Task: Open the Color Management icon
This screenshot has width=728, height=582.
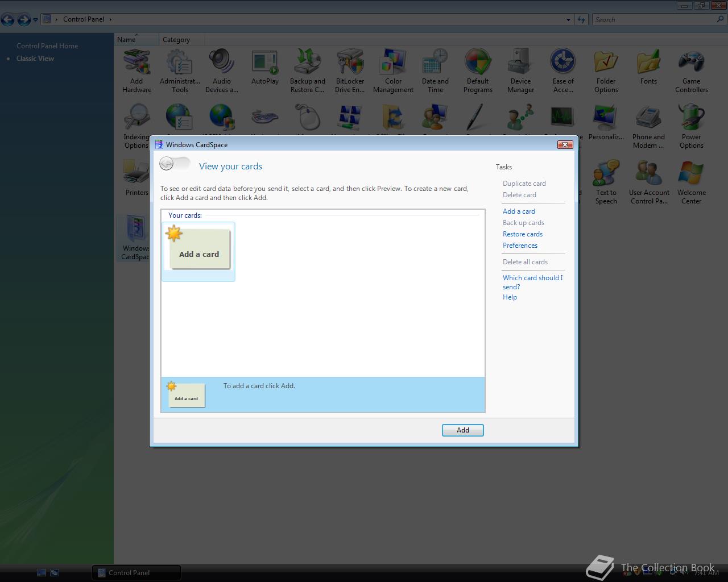Action: 393,71
